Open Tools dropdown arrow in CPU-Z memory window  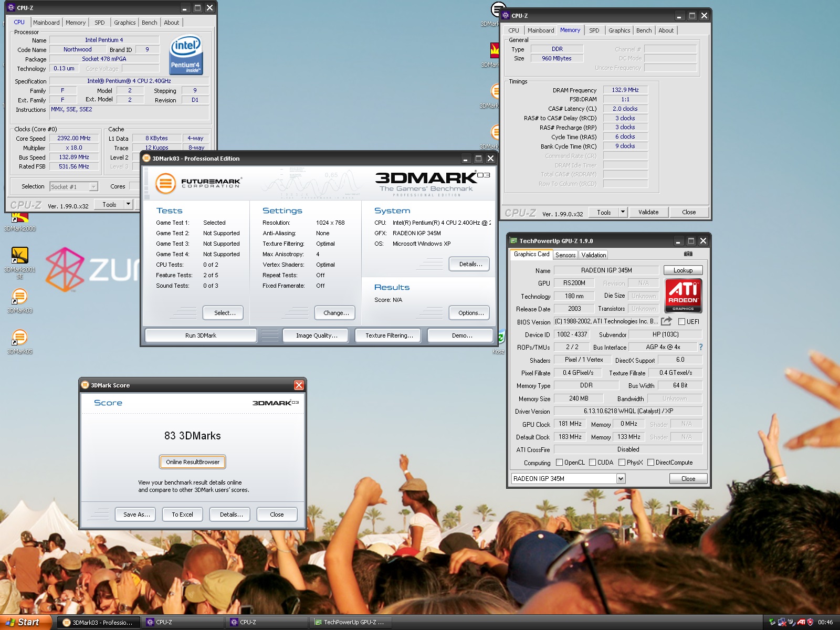coord(623,212)
